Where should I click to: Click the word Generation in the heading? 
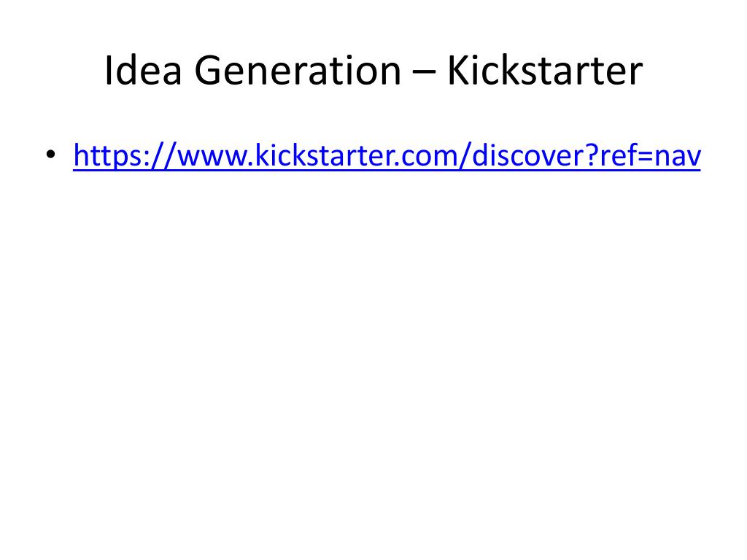click(x=298, y=71)
